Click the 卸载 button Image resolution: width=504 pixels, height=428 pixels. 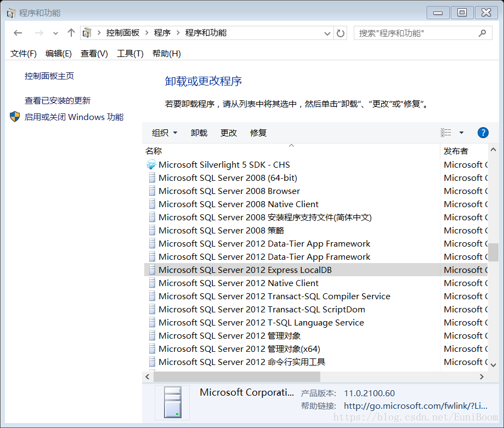199,133
